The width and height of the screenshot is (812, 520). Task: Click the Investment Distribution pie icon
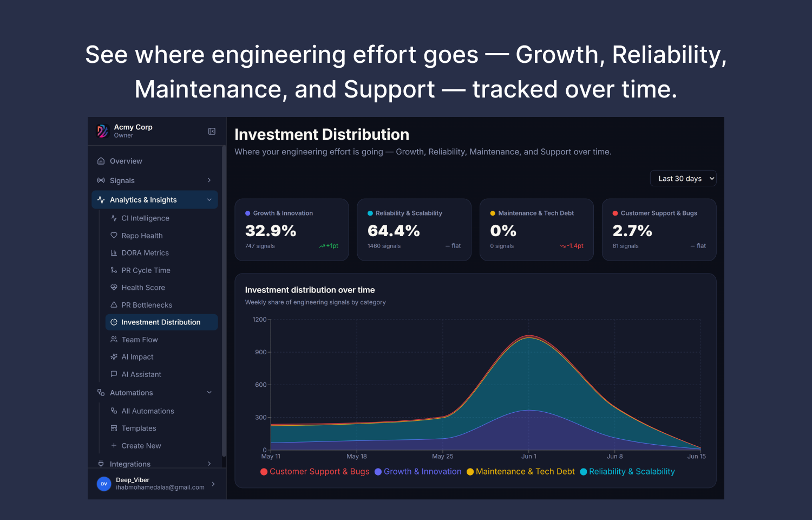114,322
